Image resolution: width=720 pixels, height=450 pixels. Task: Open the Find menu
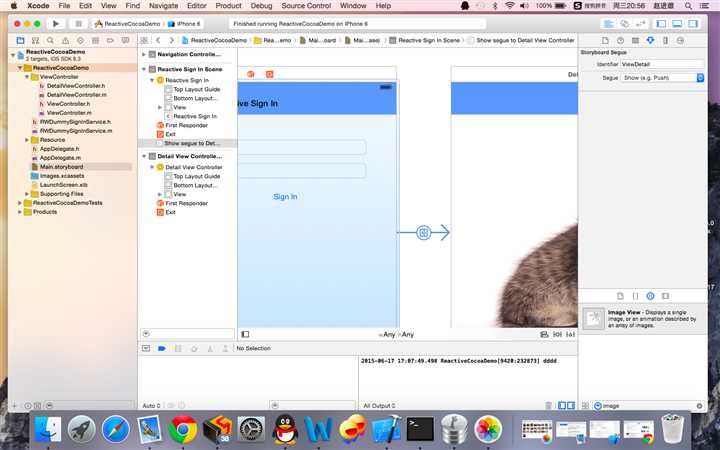(x=133, y=6)
